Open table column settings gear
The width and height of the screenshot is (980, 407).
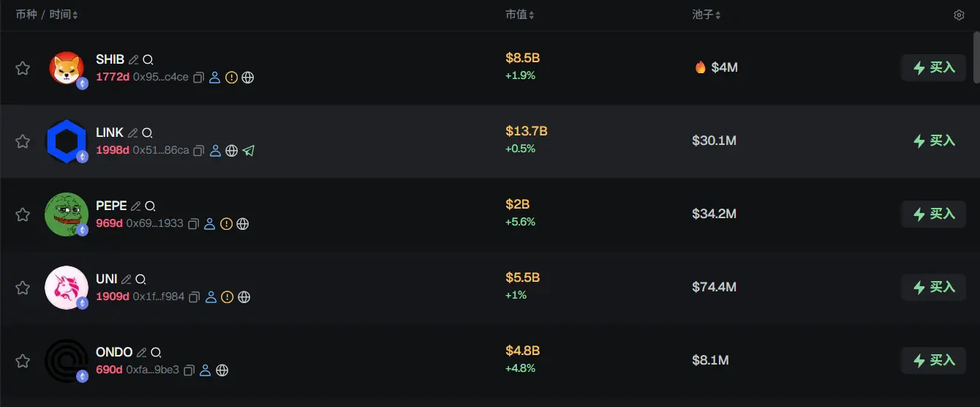[x=959, y=15]
